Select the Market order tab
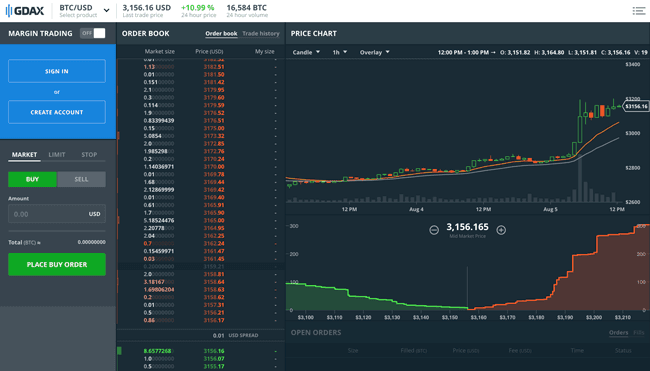The height and width of the screenshot is (371, 650). 24,155
